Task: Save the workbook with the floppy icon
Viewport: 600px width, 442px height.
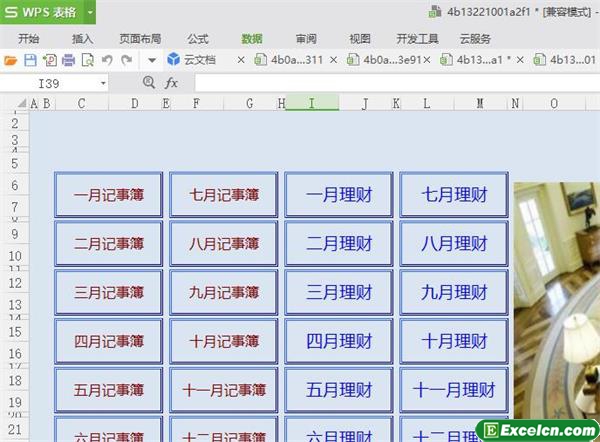Action: point(30,60)
